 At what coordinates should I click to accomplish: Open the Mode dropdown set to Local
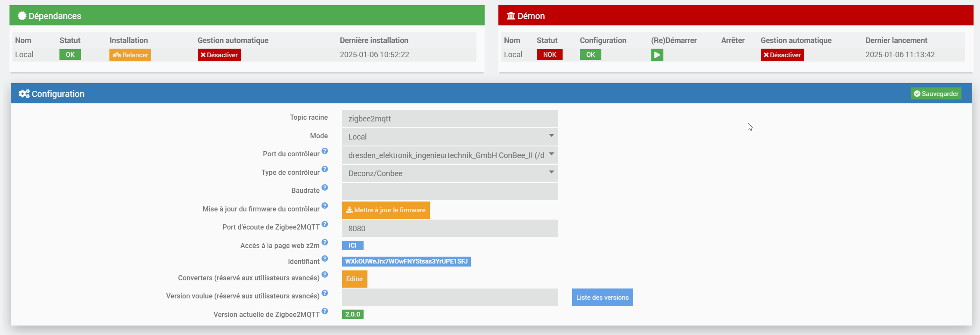pos(450,137)
